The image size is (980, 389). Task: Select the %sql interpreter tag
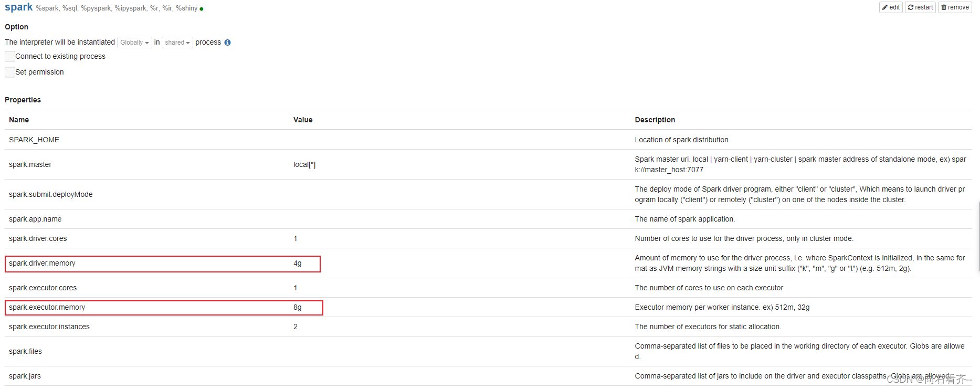click(x=69, y=8)
